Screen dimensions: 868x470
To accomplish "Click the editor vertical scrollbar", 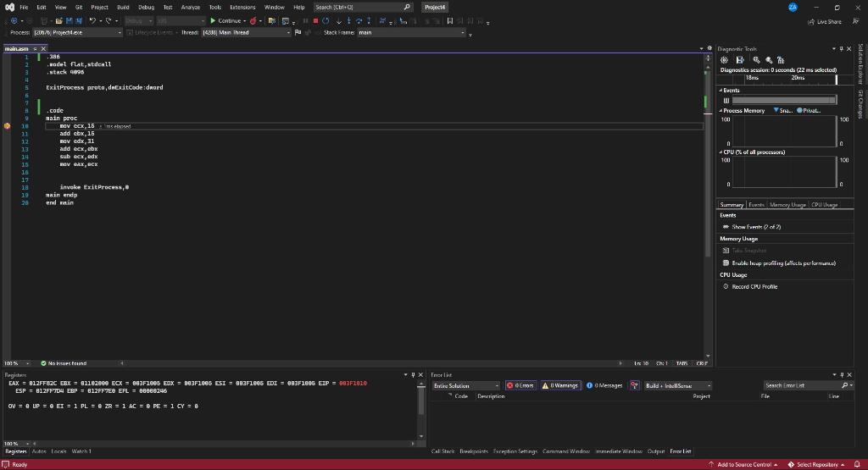I will [708, 210].
